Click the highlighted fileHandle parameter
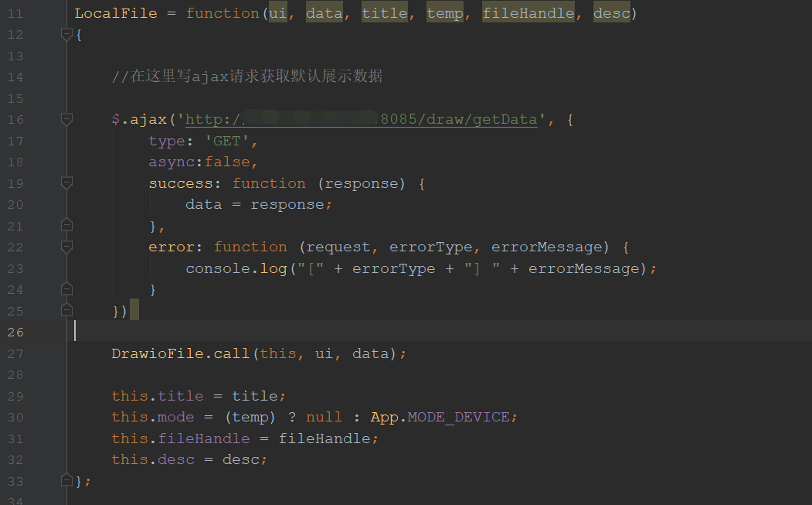The image size is (812, 505). [x=528, y=12]
